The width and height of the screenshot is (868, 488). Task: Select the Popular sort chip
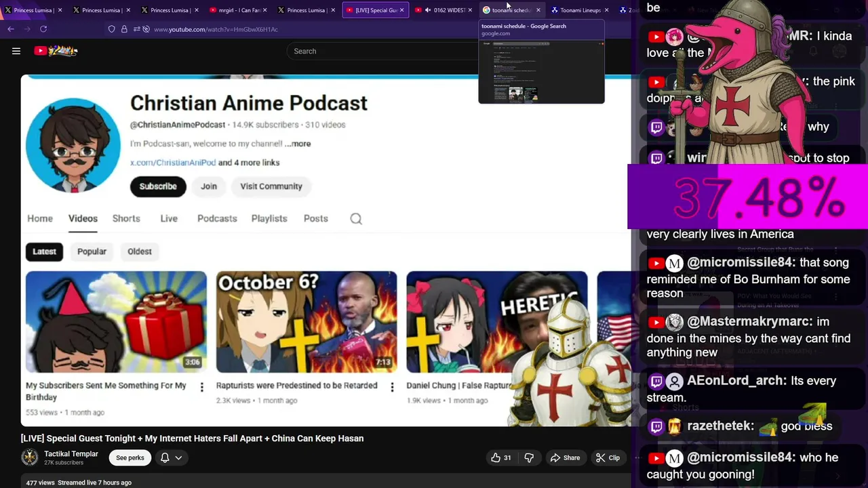click(x=92, y=251)
